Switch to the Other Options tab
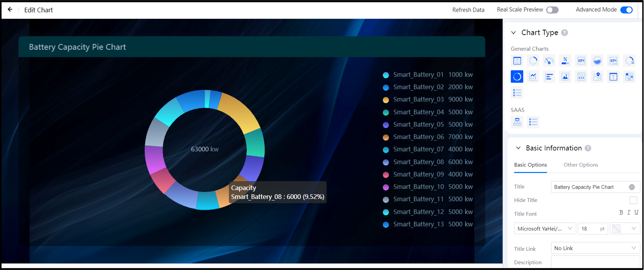 (x=581, y=165)
